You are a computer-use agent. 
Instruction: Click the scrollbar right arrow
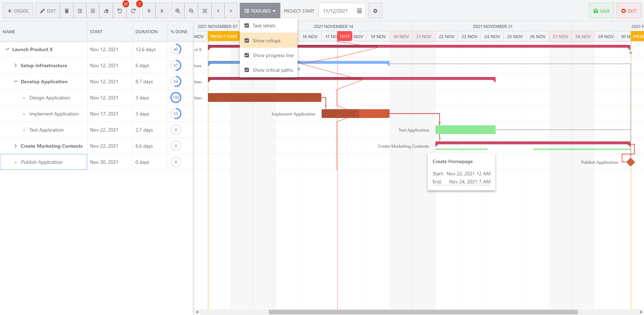pyautogui.click(x=641, y=312)
